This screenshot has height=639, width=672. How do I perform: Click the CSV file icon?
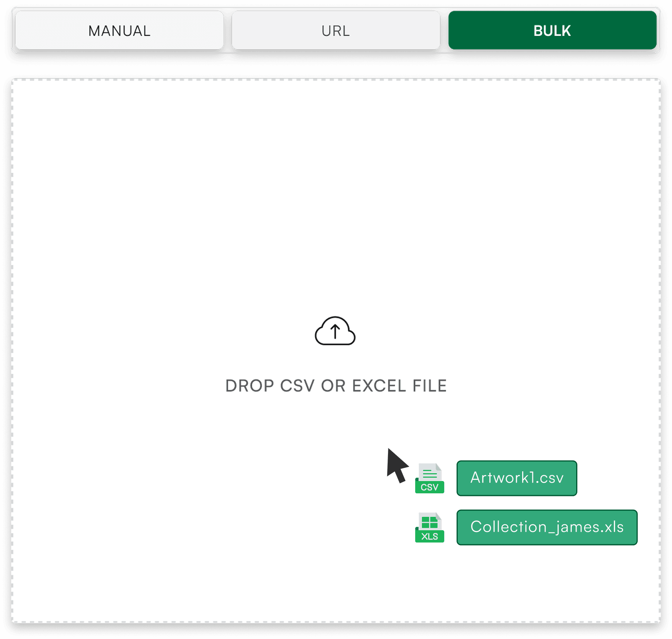point(429,478)
